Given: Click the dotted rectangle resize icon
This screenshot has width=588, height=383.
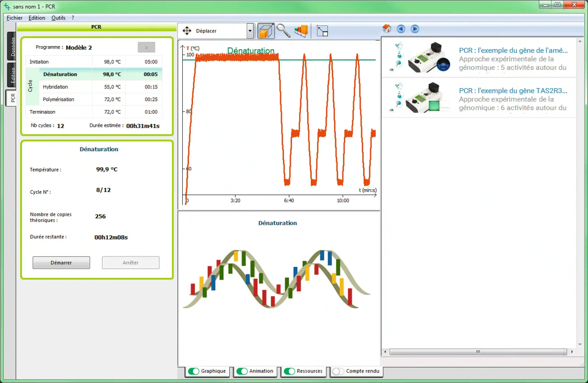Looking at the screenshot, I should tap(322, 31).
